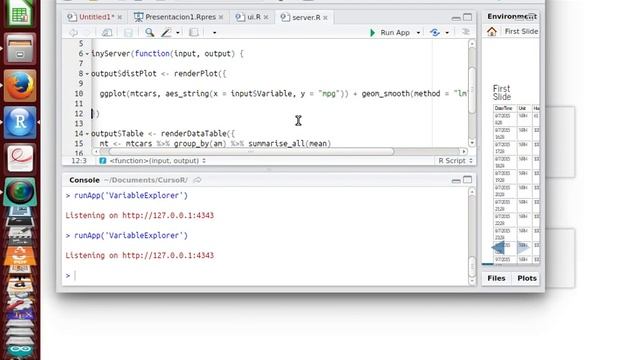Viewport: 640px width, 360px height.
Task: Close the server.R tab
Action: point(325,18)
